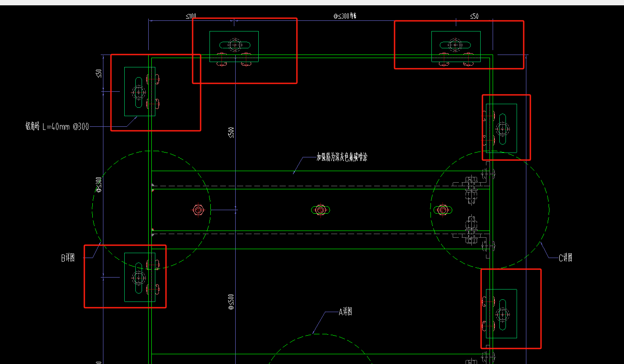Select the '铝角码 L=40mm @300' annotation text
Image resolution: width=624 pixels, height=364 pixels.
click(57, 127)
